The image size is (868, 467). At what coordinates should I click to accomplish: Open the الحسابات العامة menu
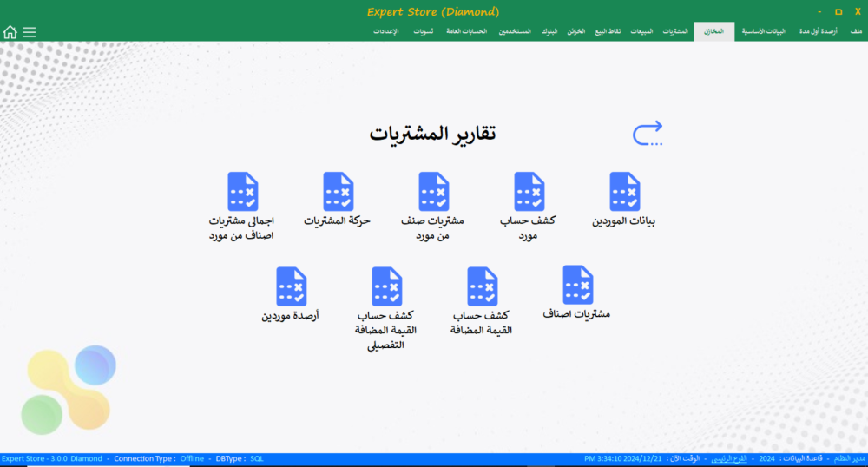point(467,31)
